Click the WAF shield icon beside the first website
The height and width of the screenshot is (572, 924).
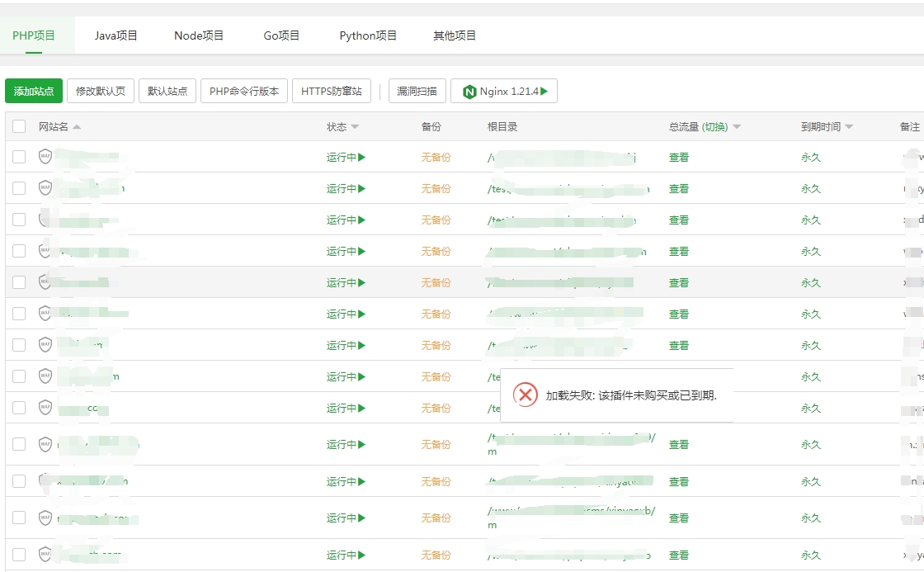[x=45, y=156]
